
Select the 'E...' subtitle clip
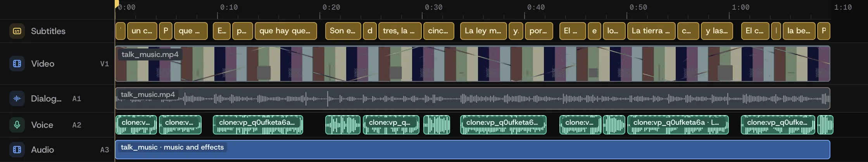[222, 31]
